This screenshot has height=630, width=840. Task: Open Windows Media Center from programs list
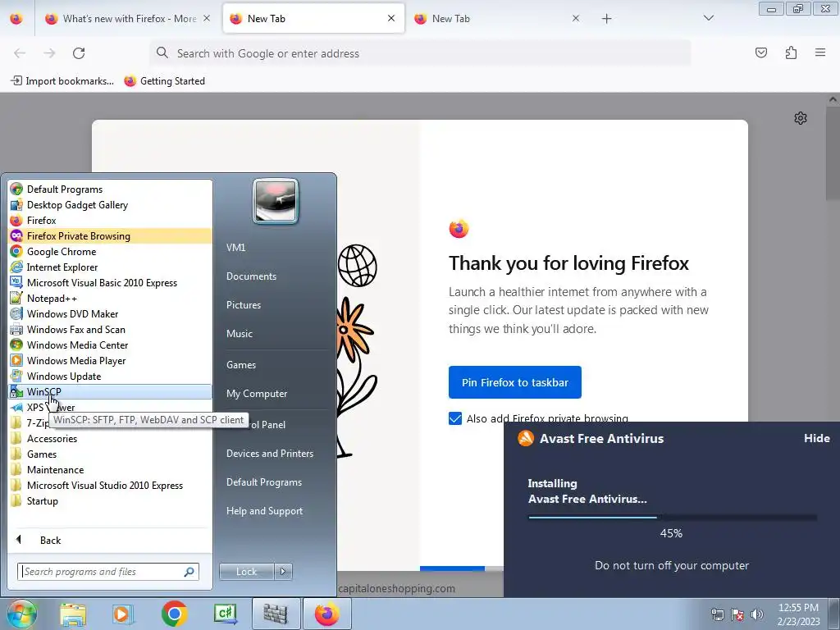[x=110, y=345]
